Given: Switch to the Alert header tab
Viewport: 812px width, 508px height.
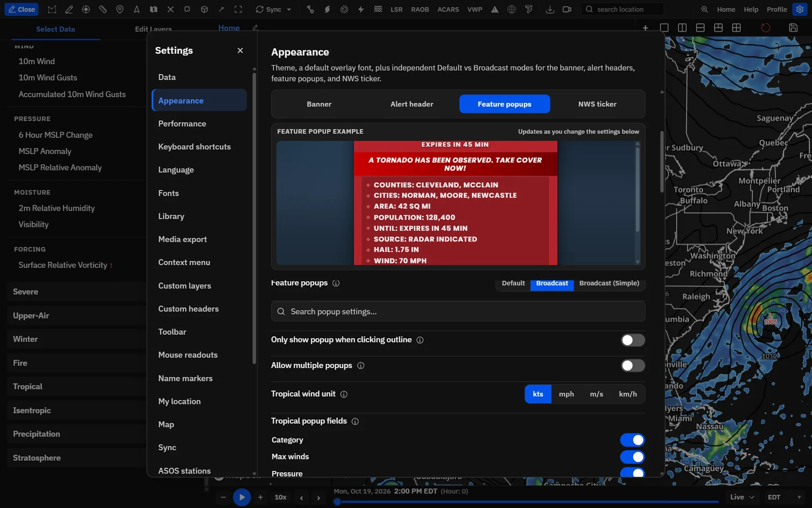Looking at the screenshot, I should pyautogui.click(x=412, y=104).
